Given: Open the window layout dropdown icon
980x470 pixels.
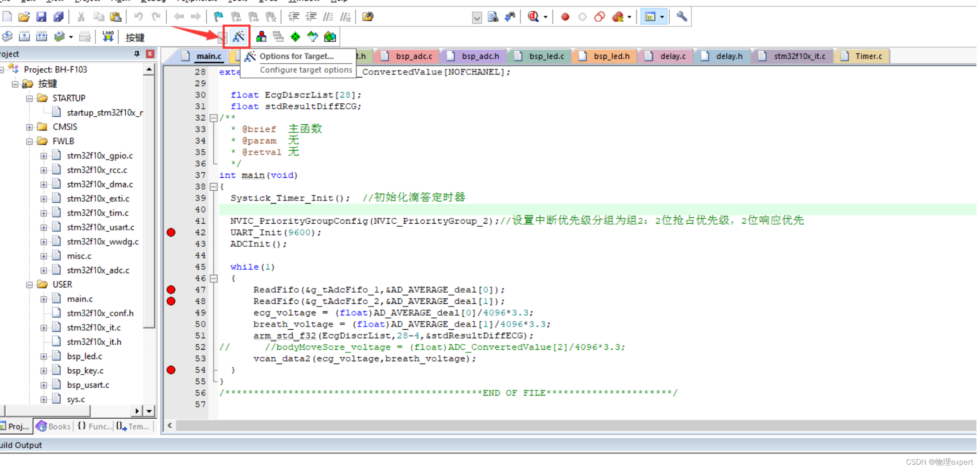Looking at the screenshot, I should click(662, 17).
